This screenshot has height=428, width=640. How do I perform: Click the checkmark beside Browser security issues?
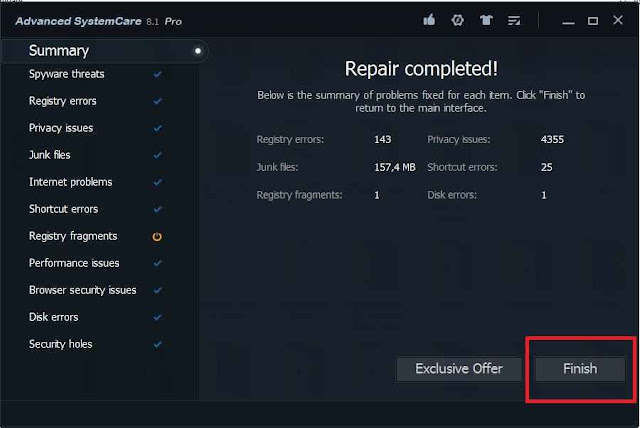pos(158,290)
